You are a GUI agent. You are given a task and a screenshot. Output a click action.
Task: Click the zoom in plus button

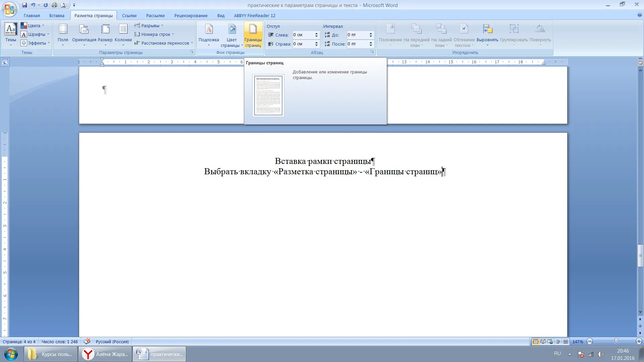(639, 341)
